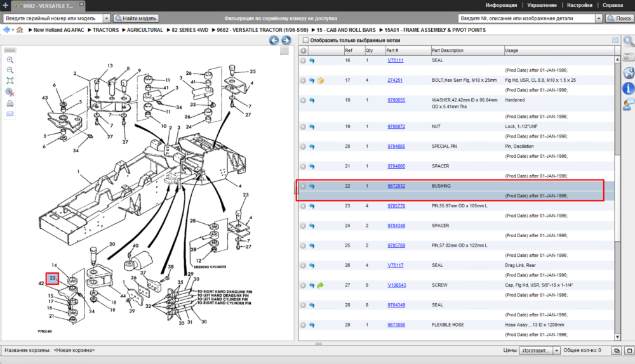Image resolution: width=635 pixels, height=364 pixels.
Task: Navigate back with the blue arrow
Action: pyautogui.click(x=6, y=30)
